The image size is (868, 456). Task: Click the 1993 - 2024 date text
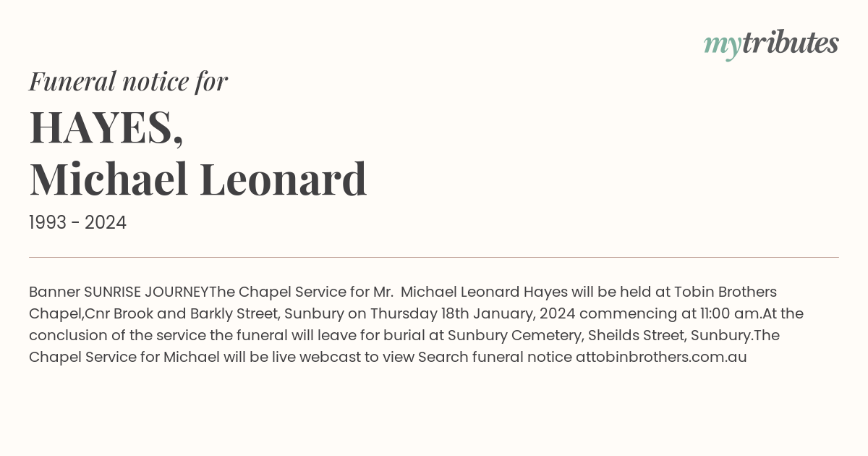coord(77,223)
